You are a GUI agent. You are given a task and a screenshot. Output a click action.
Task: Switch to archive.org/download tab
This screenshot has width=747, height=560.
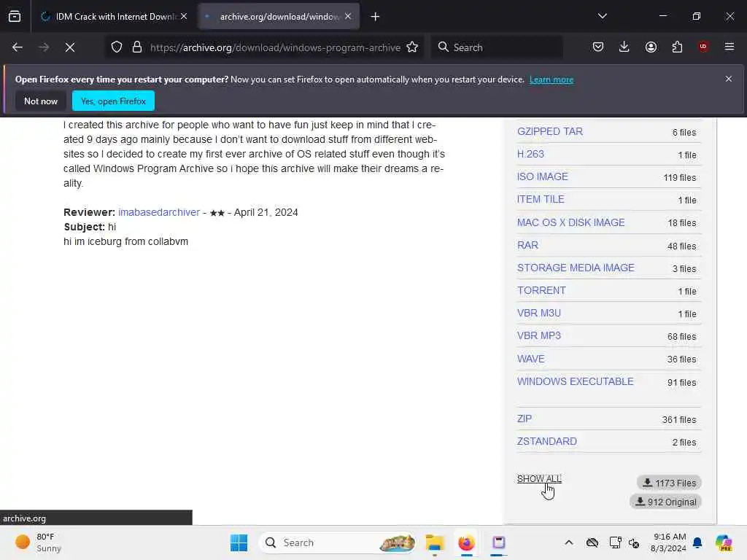[x=278, y=16]
